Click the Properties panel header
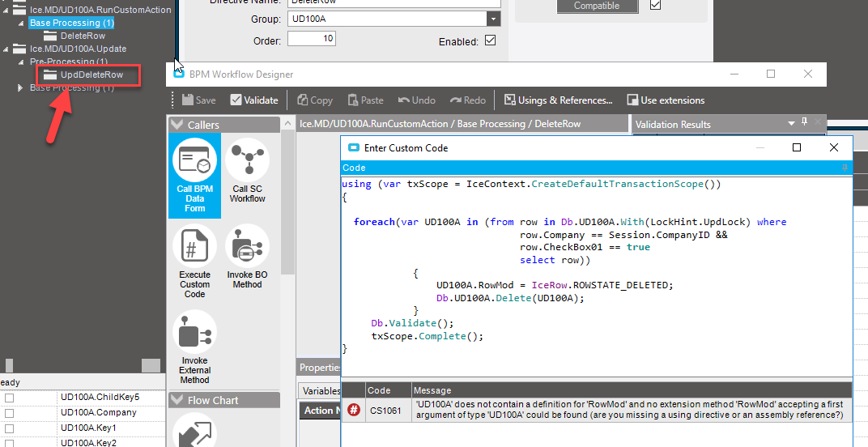Screen dimensions: 868x447 pyautogui.click(x=319, y=368)
